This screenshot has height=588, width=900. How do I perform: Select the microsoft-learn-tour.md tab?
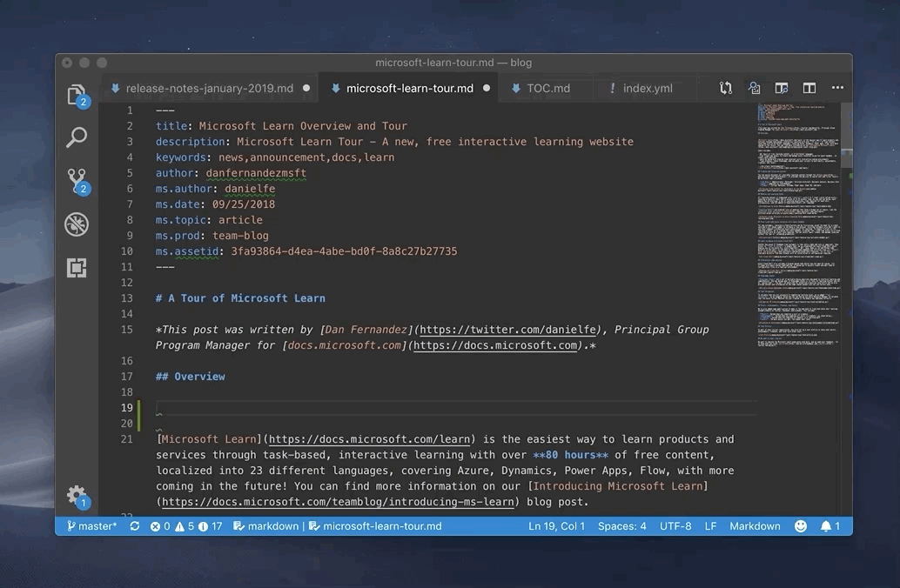[x=410, y=89]
